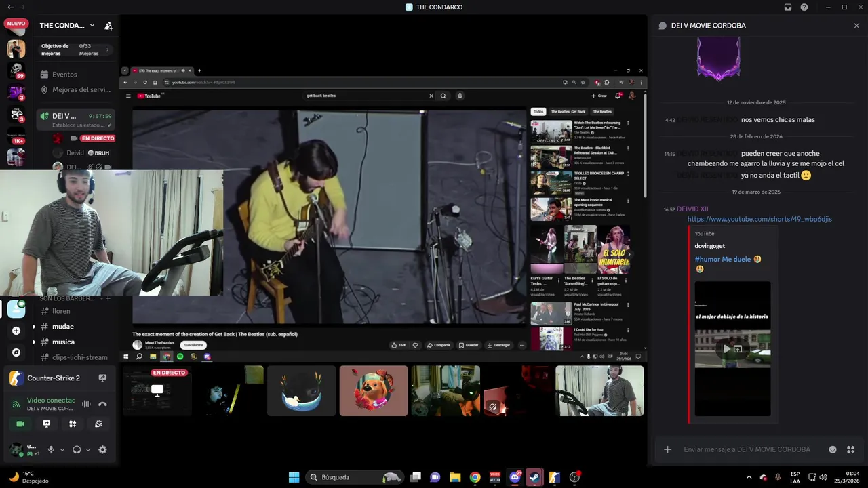Click Windows taskbar Búsqueda box
Screen dimensions: 868x488
pos(355,477)
